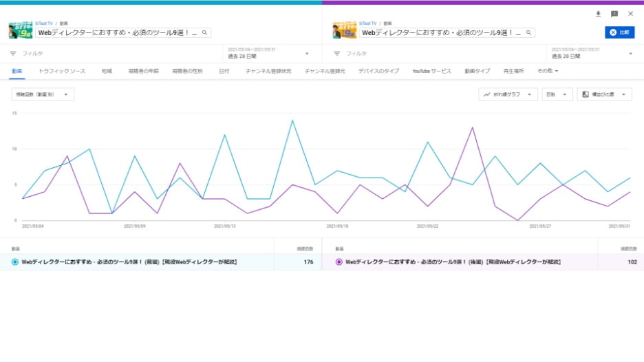Open the 日別 granularity dropdown
This screenshot has height=362, width=644.
tap(557, 94)
